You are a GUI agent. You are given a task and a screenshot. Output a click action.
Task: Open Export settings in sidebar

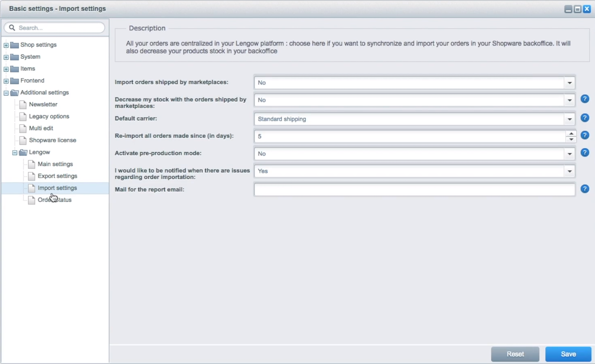(57, 176)
